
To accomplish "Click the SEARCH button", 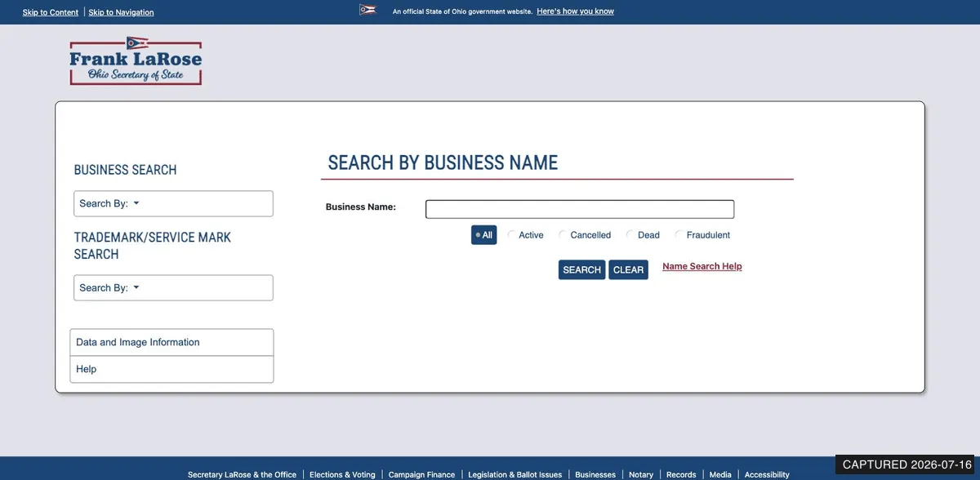I will click(582, 270).
